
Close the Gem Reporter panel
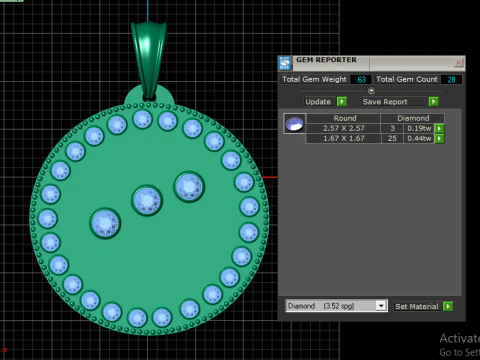pyautogui.click(x=458, y=62)
